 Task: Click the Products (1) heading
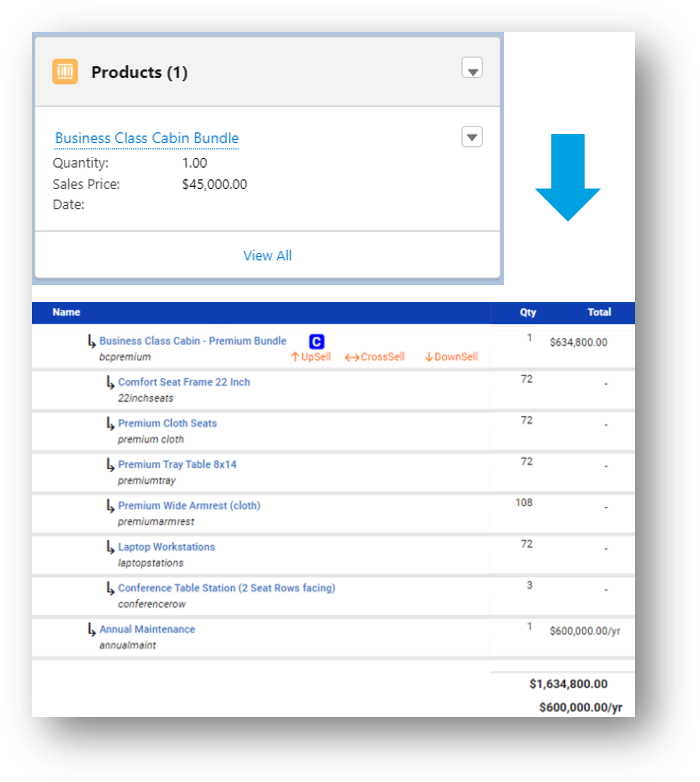[140, 72]
